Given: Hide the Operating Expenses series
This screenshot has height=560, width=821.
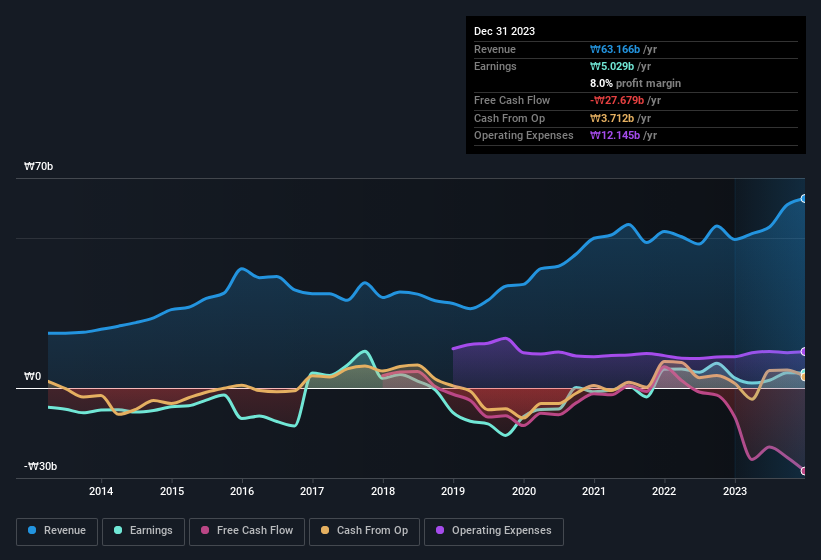Looking at the screenshot, I should (494, 531).
